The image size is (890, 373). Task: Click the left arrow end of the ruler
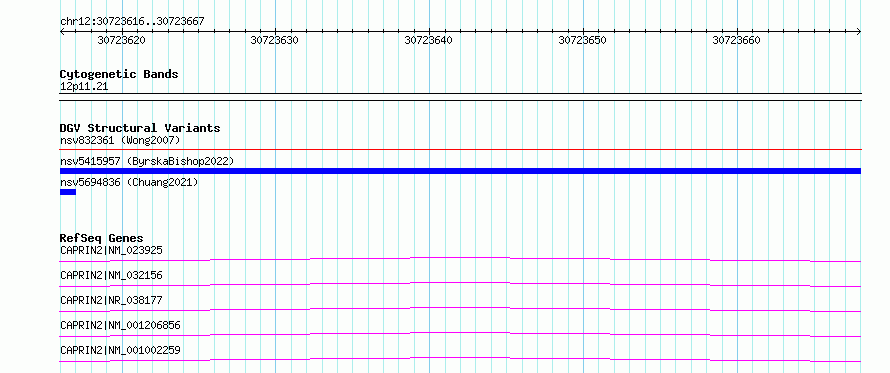[62, 32]
